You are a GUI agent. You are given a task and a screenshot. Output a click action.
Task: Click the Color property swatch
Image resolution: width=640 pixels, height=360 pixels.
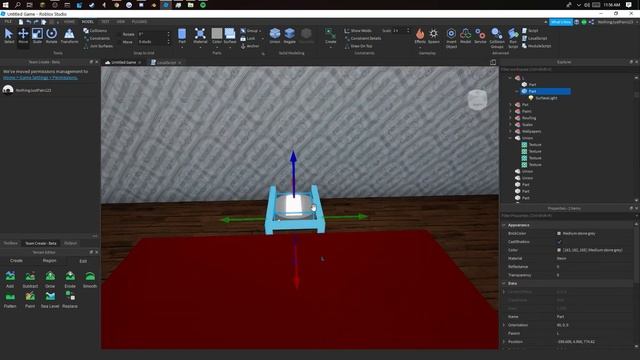(x=559, y=250)
